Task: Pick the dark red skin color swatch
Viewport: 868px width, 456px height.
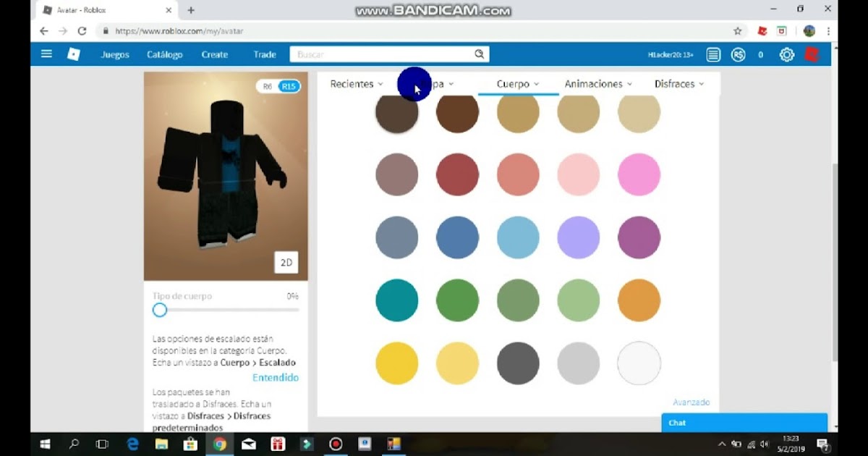Action: tap(457, 174)
